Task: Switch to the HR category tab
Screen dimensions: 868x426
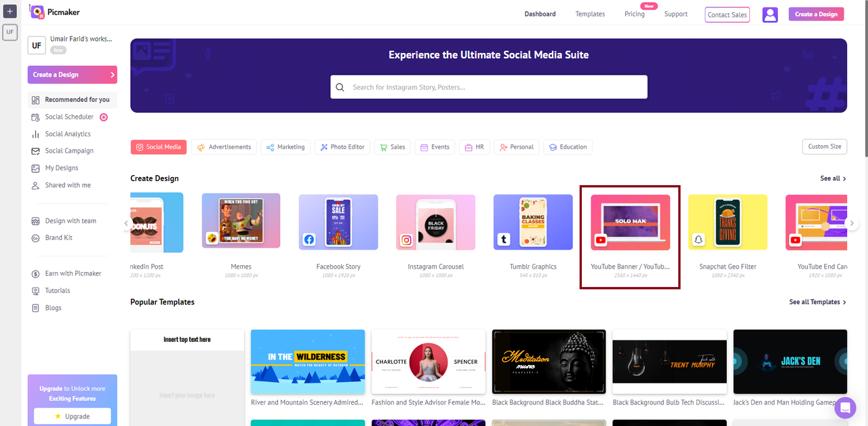Action: 475,147
